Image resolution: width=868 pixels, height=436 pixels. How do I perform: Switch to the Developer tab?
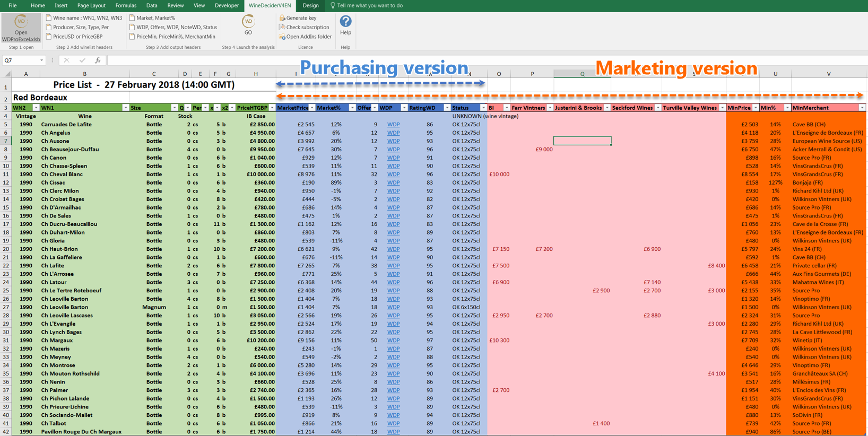(x=227, y=5)
